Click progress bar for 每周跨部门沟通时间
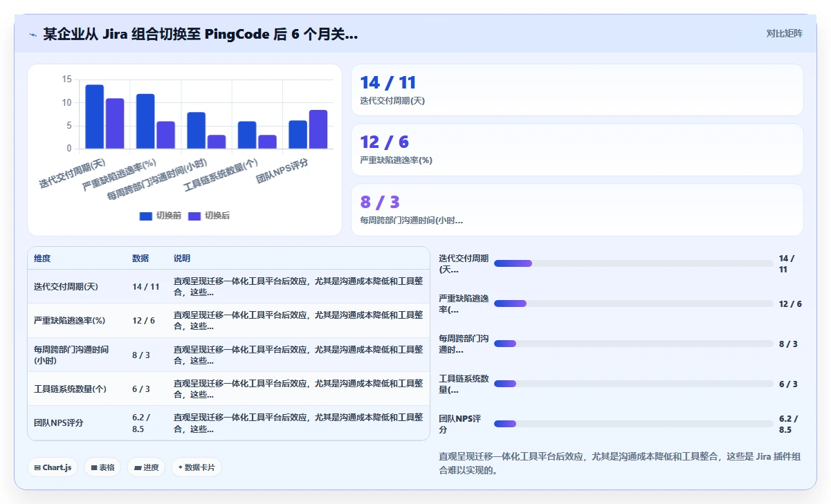Screen dimensions: 831x504 click(x=634, y=344)
